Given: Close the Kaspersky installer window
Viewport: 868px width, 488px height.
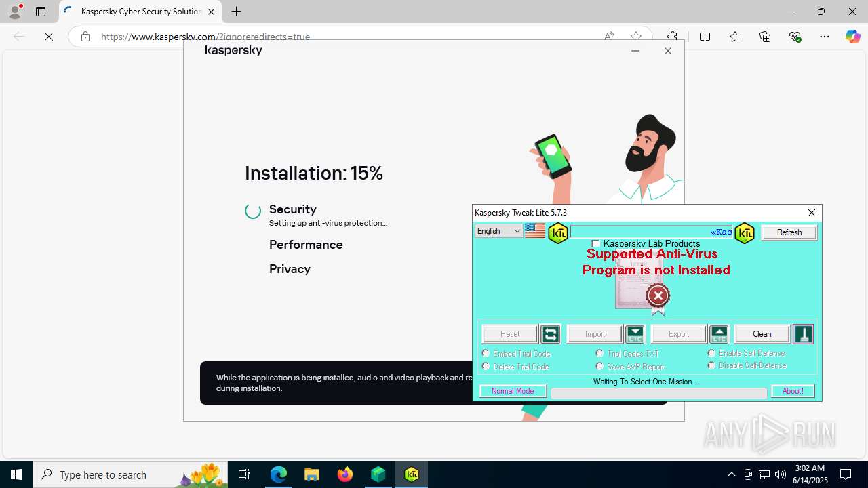Looking at the screenshot, I should (x=668, y=51).
